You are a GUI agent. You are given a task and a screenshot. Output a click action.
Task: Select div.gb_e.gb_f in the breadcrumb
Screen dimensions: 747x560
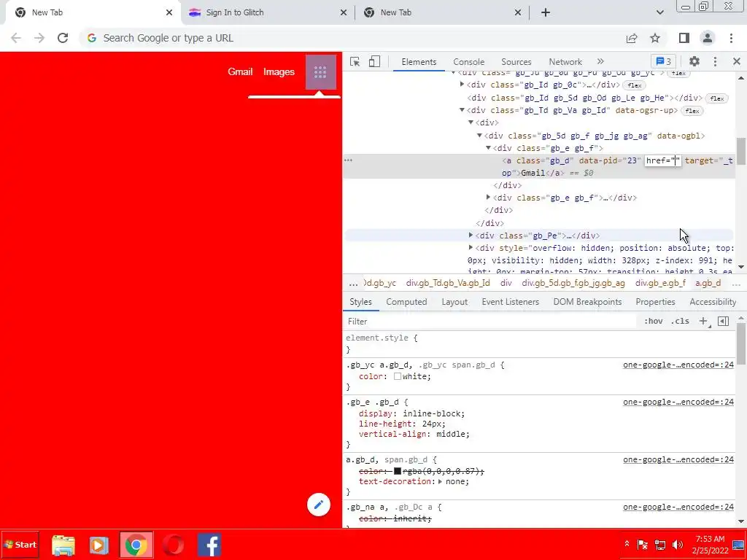pyautogui.click(x=660, y=283)
